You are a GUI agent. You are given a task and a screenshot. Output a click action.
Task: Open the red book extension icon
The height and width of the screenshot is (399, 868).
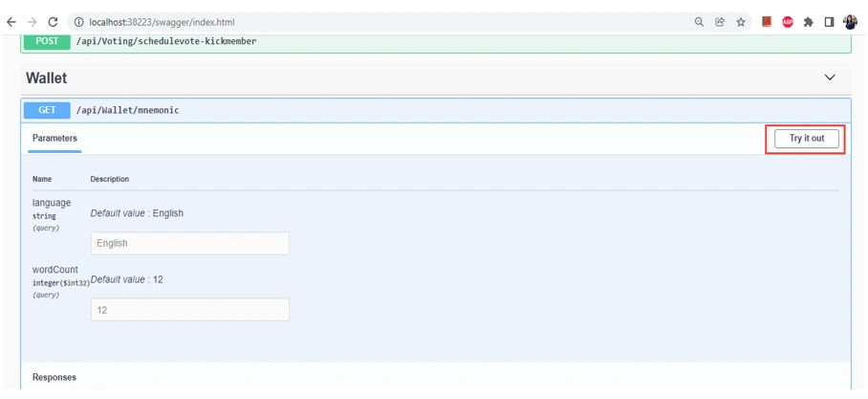[767, 22]
